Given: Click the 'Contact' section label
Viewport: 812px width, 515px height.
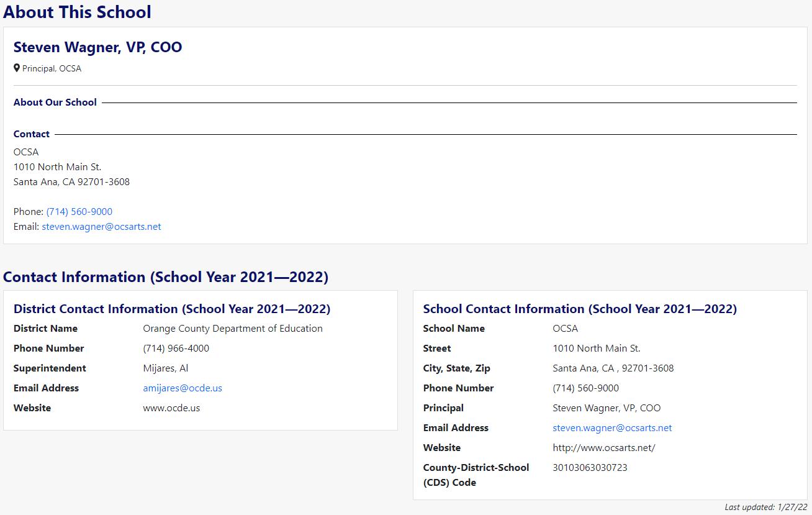Looking at the screenshot, I should (x=32, y=134).
